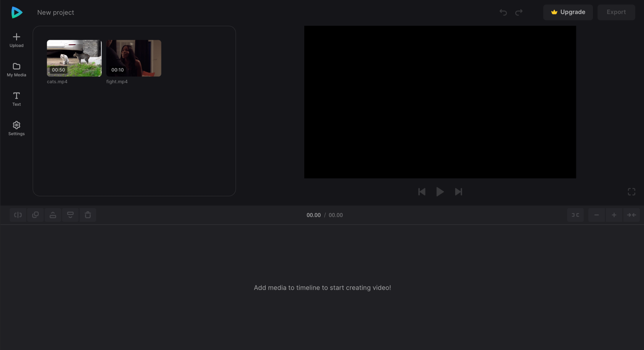Click the Upgrade button
Screen dimensions: 644x350
tap(568, 12)
